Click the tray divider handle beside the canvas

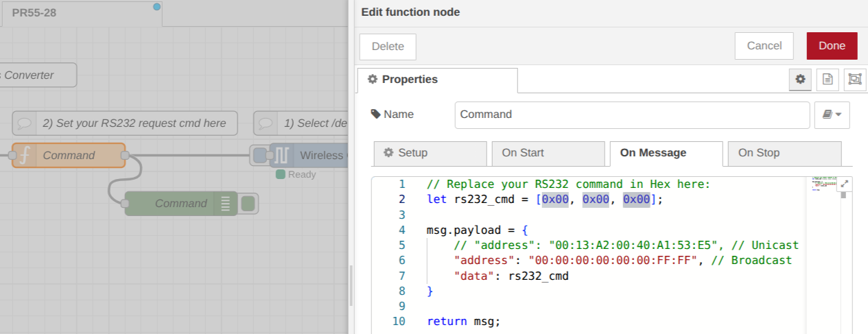[351, 285]
